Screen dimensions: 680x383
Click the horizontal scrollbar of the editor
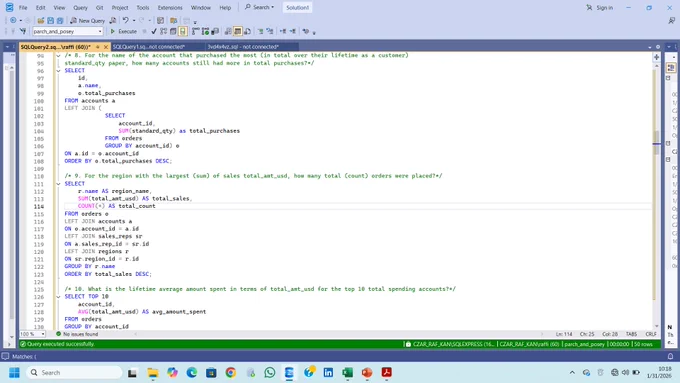338,334
